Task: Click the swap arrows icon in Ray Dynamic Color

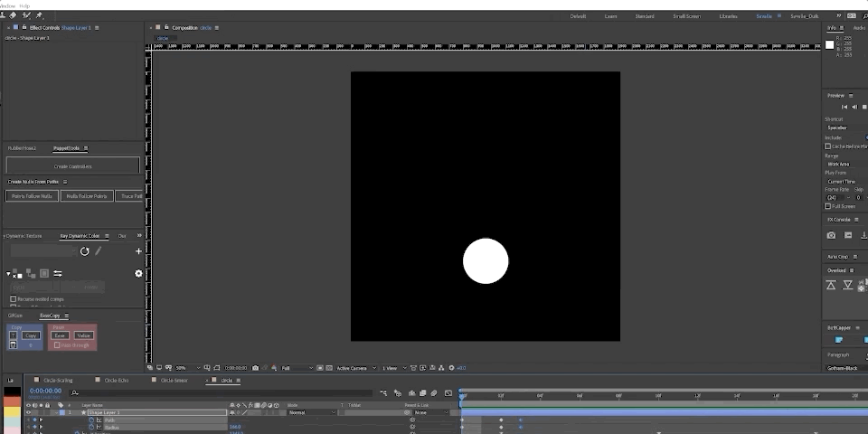Action: coord(58,273)
